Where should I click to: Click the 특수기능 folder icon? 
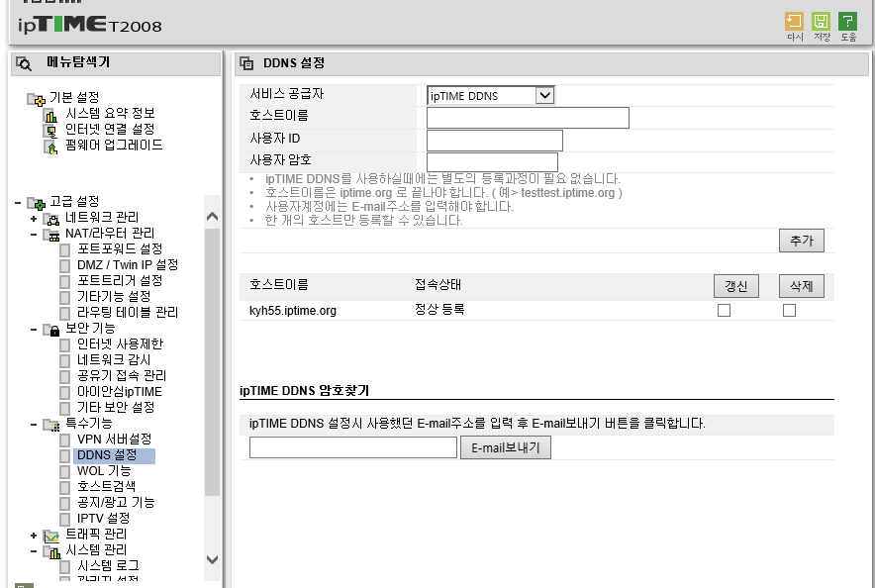[51, 425]
